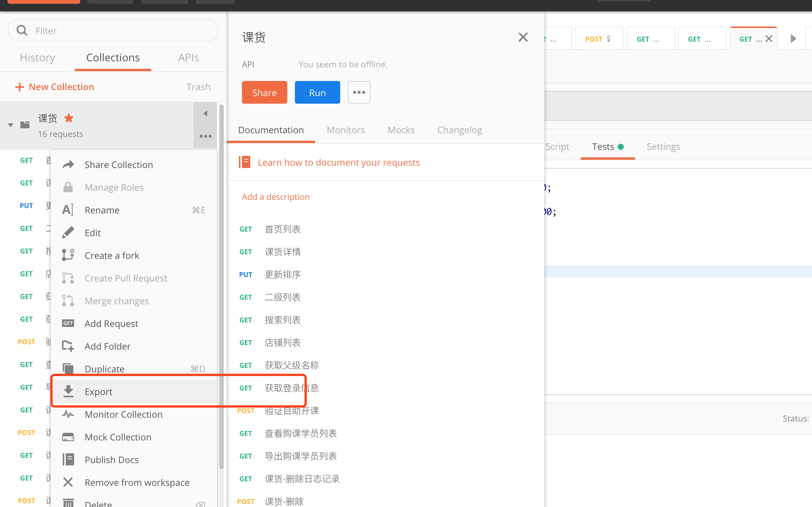
Task: Click the Publish Docs icon
Action: point(68,460)
